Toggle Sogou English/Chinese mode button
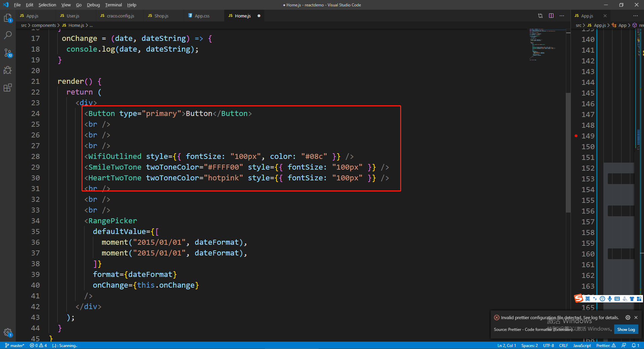 point(588,299)
